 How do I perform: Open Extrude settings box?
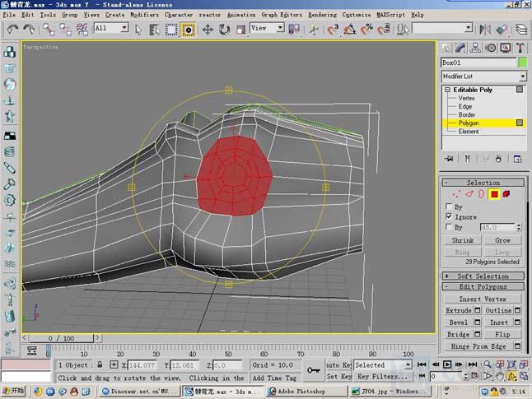[x=478, y=310]
